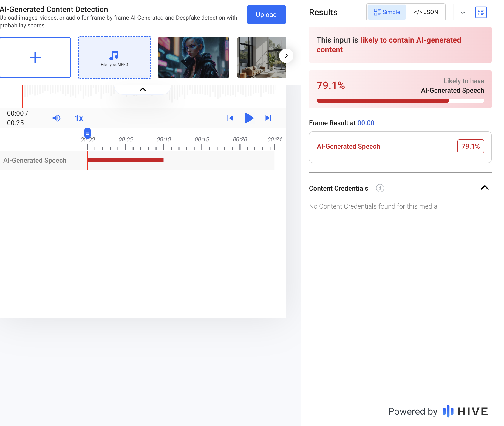Viewport: 504px width, 426px height.
Task: Click the Content Credentials info icon
Action: point(380,188)
